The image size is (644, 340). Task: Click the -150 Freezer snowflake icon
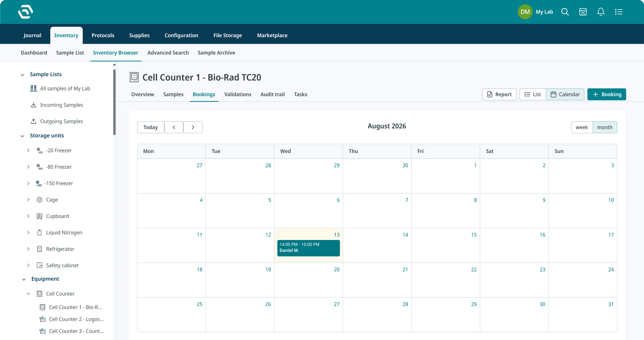39,183
